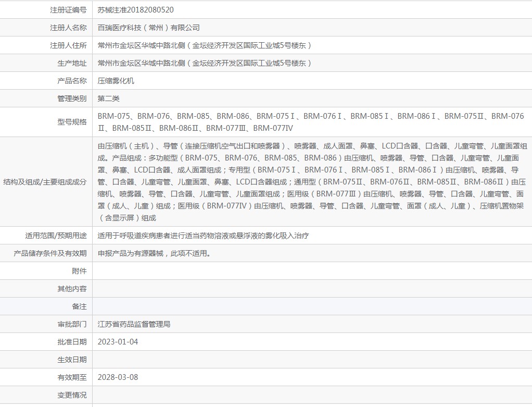Click the 管理类别 label
Screen dimensions: 532x407
72,98
